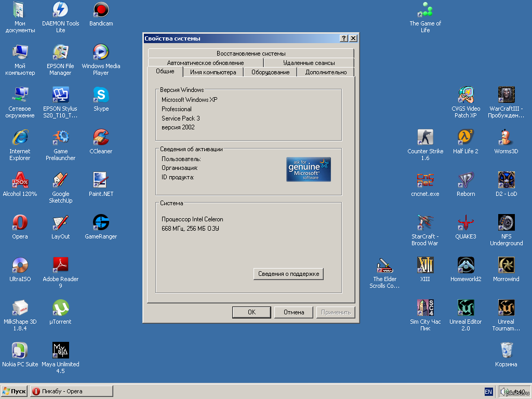Image resolution: width=532 pixels, height=399 pixels.
Task: Click the Opera browser desktop icon
Action: point(20,223)
